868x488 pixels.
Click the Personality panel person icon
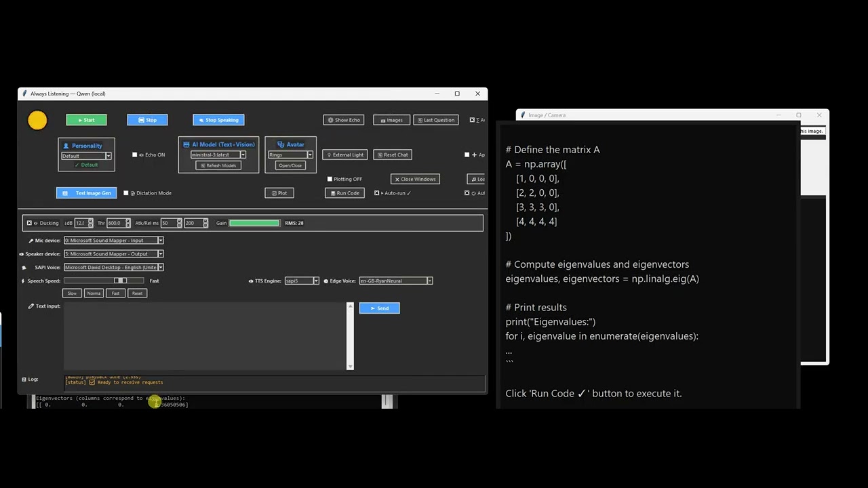click(x=66, y=146)
